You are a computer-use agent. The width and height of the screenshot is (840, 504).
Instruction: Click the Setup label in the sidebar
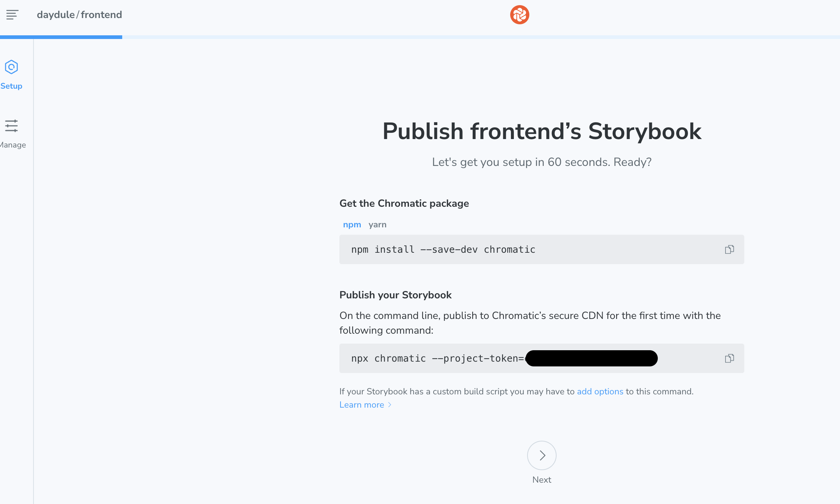(11, 86)
